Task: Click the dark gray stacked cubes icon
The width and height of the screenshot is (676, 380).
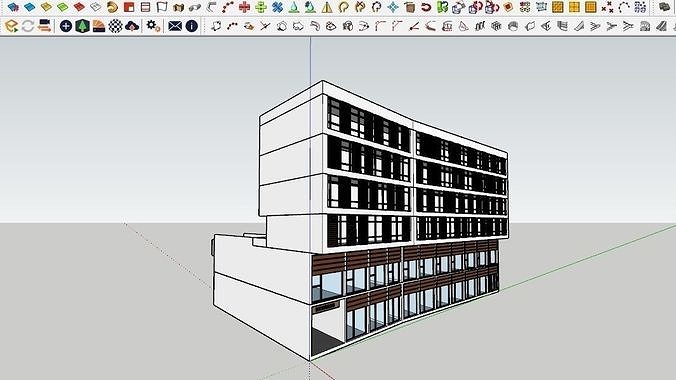Action: pyautogui.click(x=664, y=7)
